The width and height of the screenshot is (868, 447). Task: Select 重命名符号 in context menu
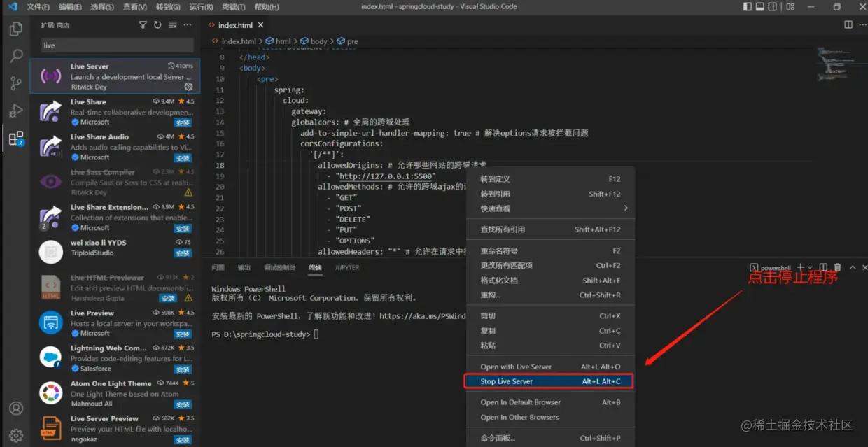[x=551, y=250]
